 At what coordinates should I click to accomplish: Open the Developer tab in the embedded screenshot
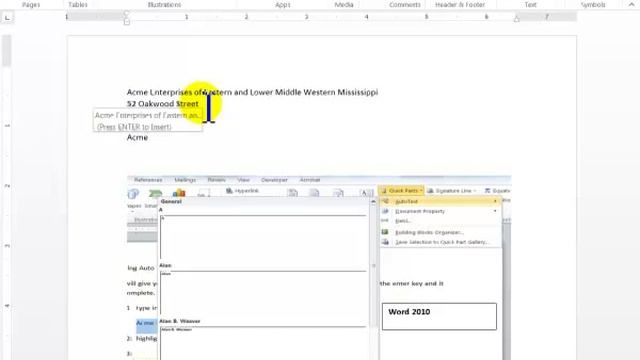(274, 180)
